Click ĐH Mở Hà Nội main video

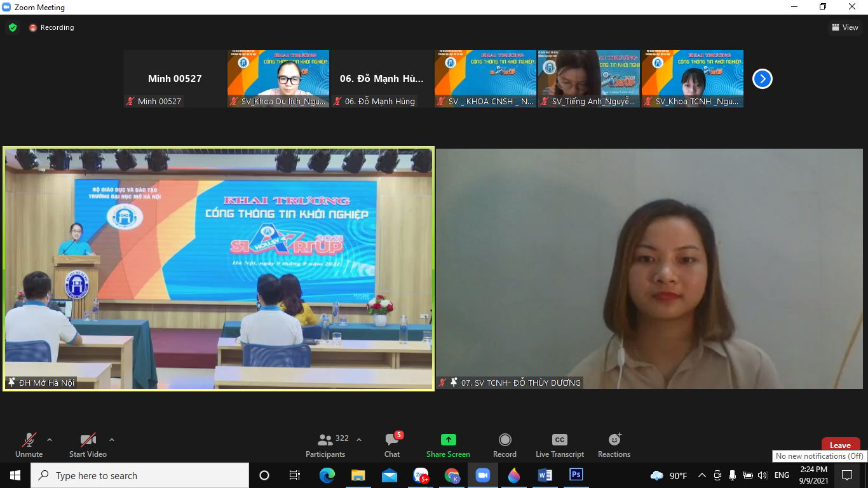(x=219, y=269)
